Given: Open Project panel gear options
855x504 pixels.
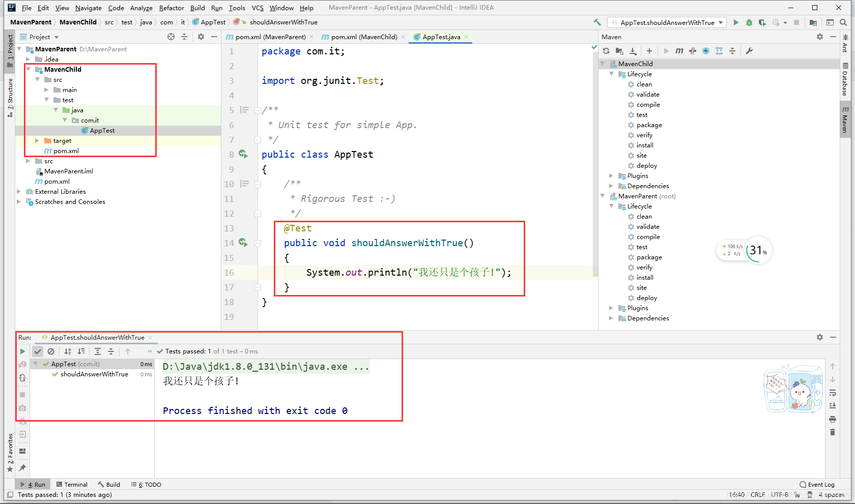Looking at the screenshot, I should coord(201,37).
